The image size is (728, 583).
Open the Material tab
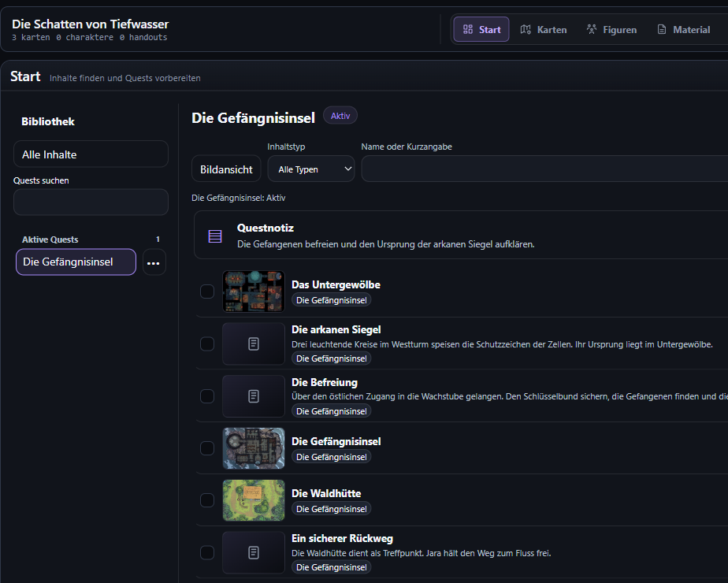(x=683, y=30)
